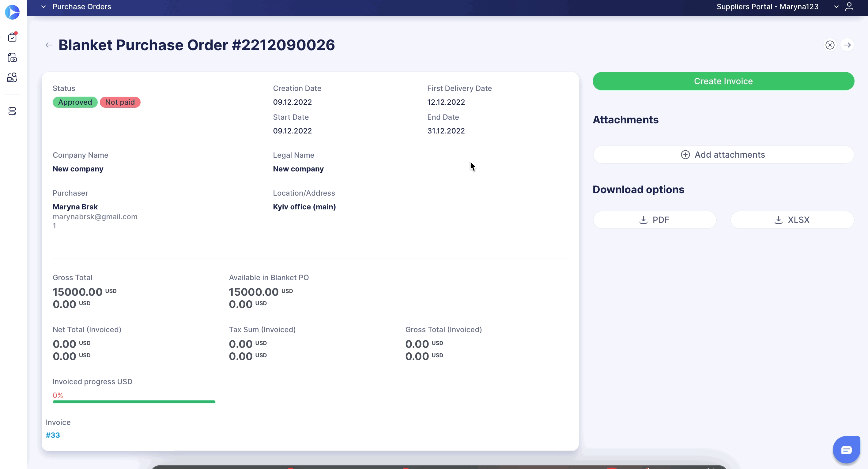Expand the Suppliers Portal account dropdown arrow
Screen dimensions: 868x469
[836, 7]
